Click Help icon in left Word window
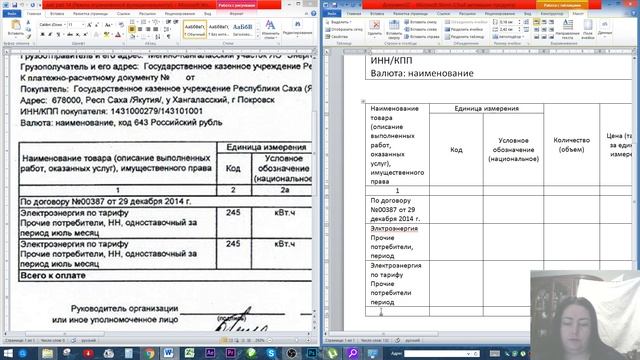Image resolution: width=640 pixels, height=360 pixels. click(x=313, y=13)
